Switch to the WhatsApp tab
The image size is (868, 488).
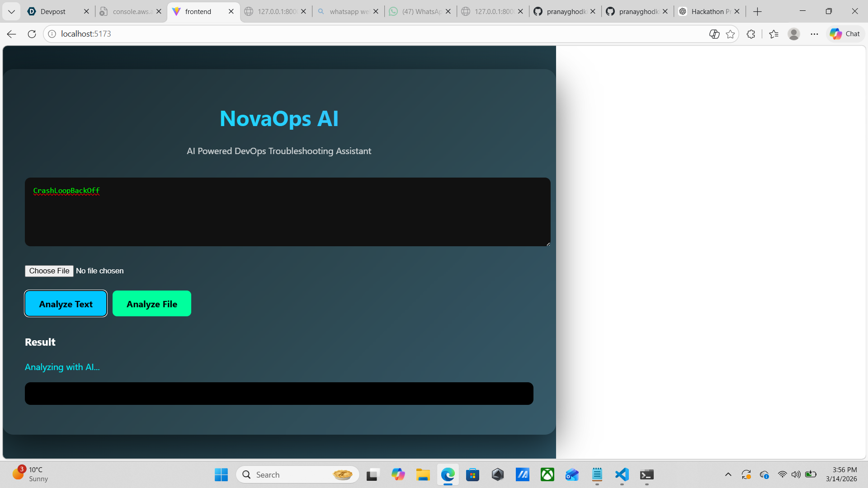[x=421, y=12]
